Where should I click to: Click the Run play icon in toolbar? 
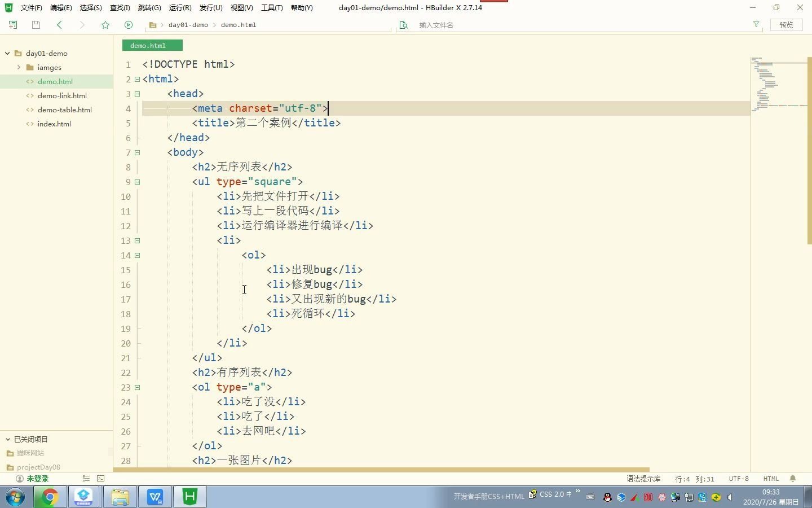(x=129, y=25)
